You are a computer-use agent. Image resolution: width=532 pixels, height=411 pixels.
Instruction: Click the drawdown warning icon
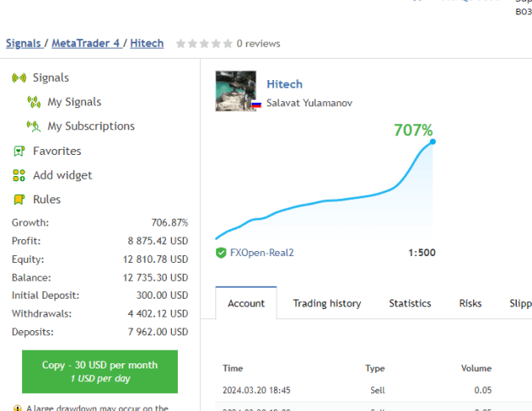point(17,408)
